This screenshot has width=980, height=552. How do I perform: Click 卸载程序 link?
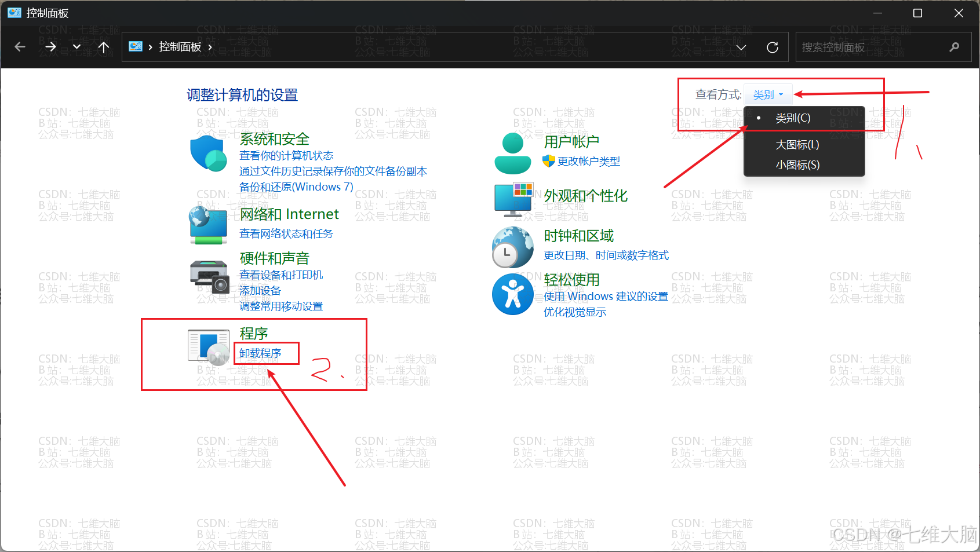[260, 353]
